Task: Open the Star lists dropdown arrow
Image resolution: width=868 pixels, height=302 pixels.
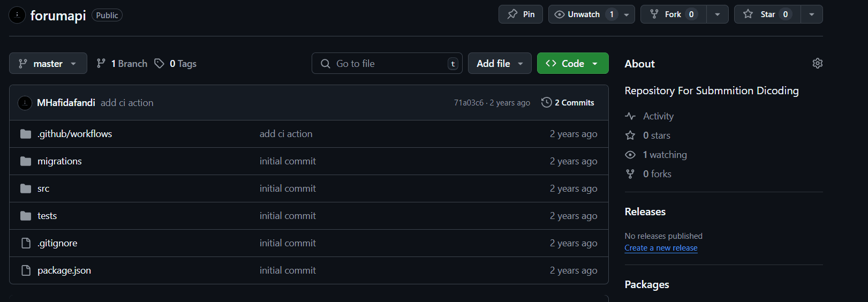Action: click(812, 14)
